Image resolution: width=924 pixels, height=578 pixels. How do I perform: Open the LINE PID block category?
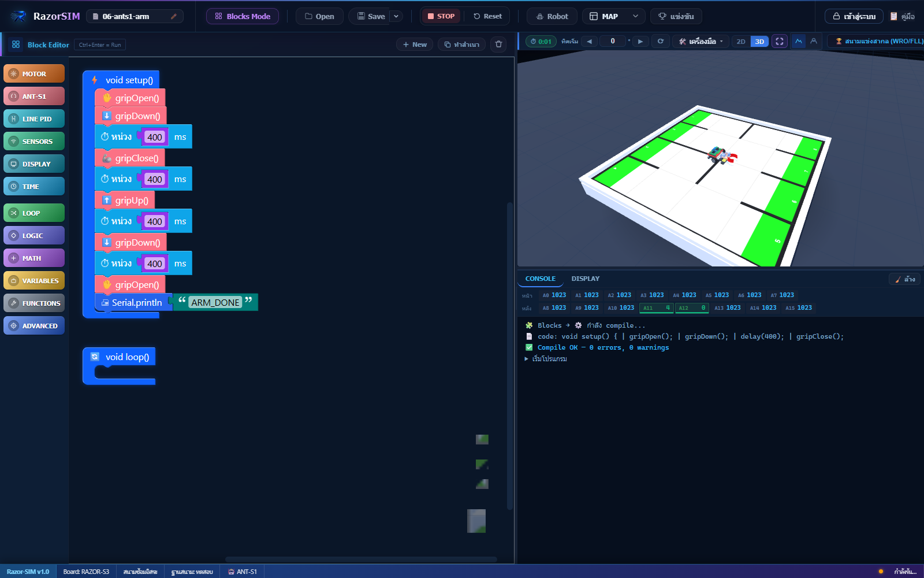(34, 119)
